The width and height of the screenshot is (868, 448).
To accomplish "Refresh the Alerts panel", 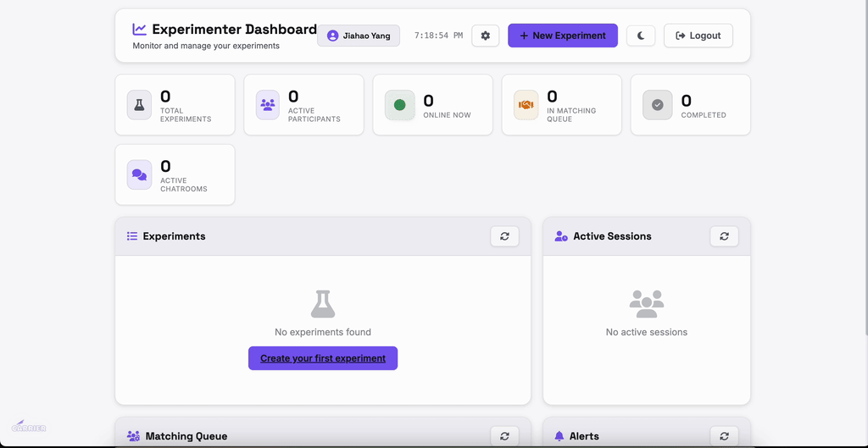I will pos(724,436).
